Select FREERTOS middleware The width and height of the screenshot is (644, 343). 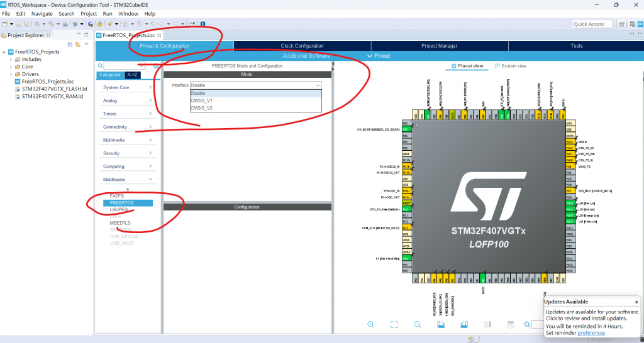pos(128,203)
